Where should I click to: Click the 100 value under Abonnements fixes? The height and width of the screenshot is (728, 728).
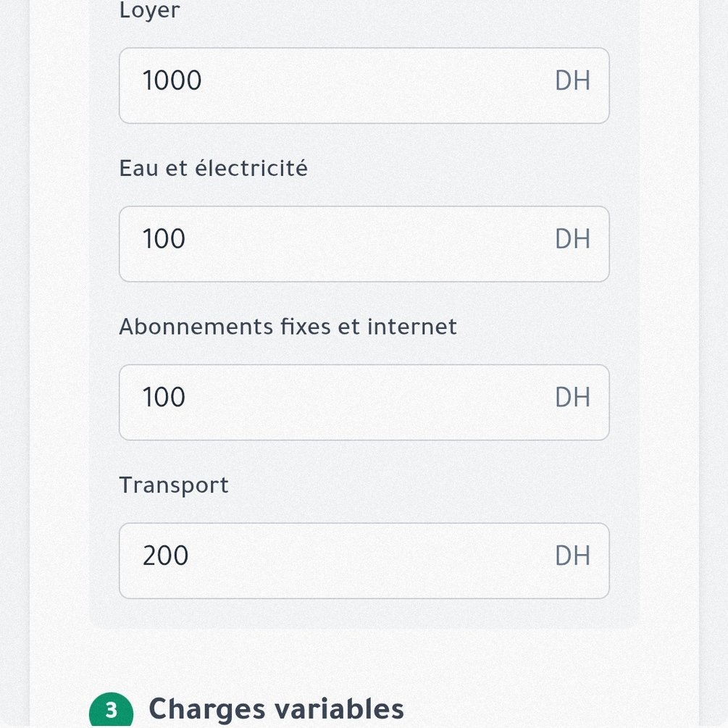click(x=164, y=398)
